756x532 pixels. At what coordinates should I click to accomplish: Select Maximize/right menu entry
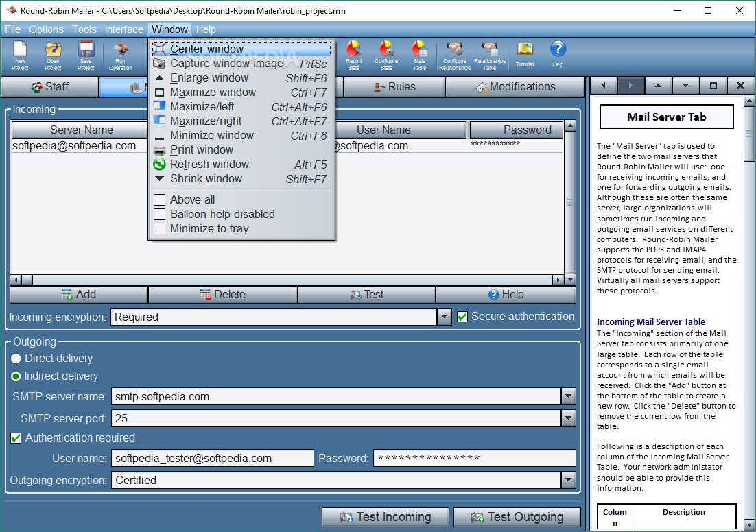241,121
